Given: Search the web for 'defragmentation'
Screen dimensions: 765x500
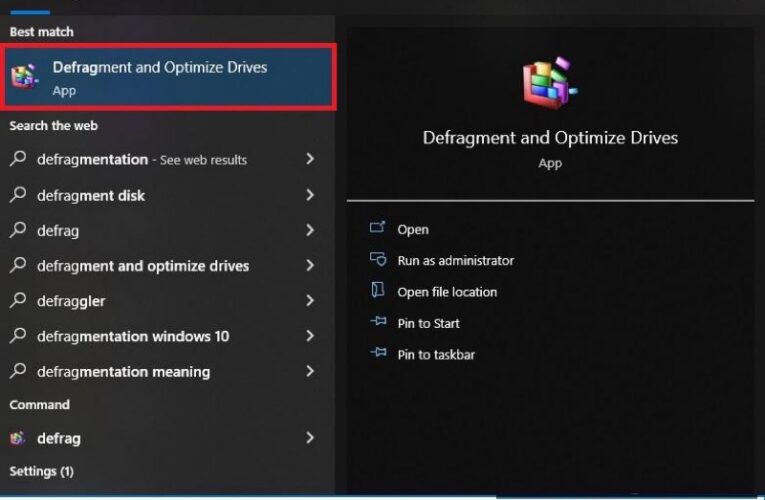Looking at the screenshot, I should 142,160.
